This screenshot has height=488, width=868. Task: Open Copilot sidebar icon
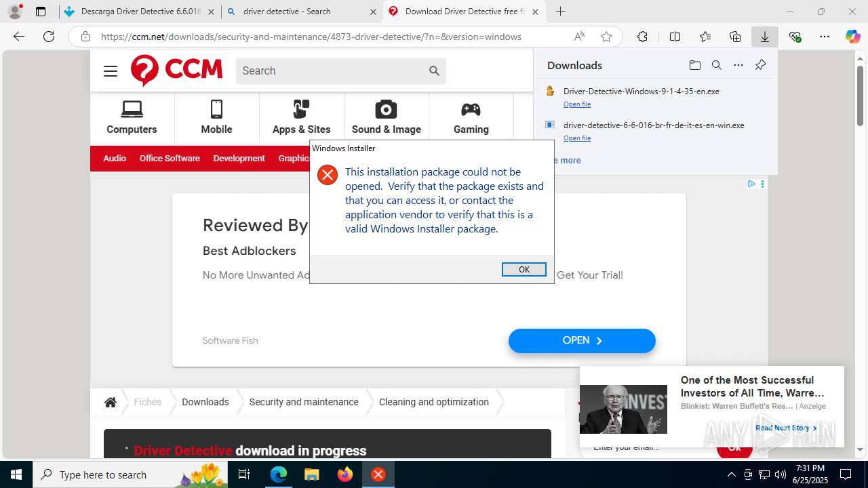pos(852,37)
